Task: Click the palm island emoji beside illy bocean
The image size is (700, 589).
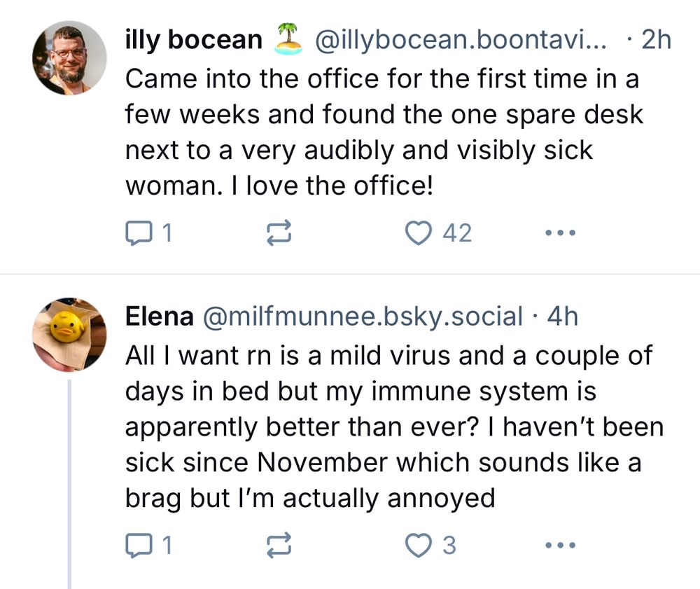Action: (288, 39)
